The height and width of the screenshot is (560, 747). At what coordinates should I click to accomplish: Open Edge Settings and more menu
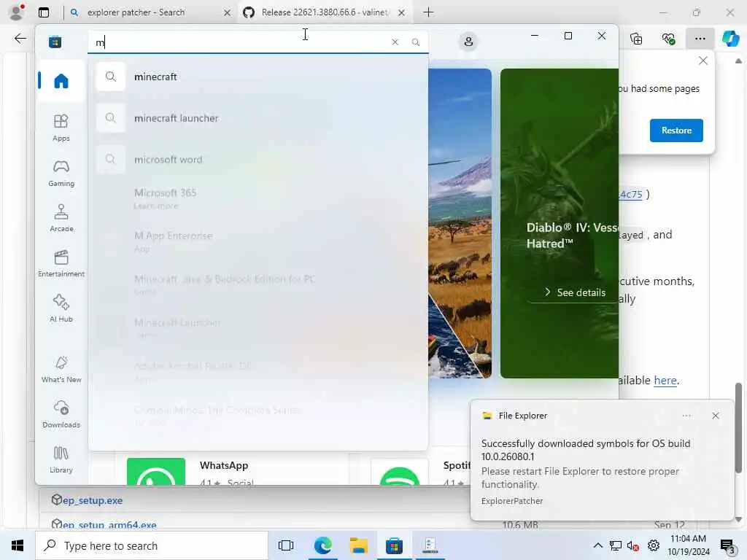click(700, 39)
